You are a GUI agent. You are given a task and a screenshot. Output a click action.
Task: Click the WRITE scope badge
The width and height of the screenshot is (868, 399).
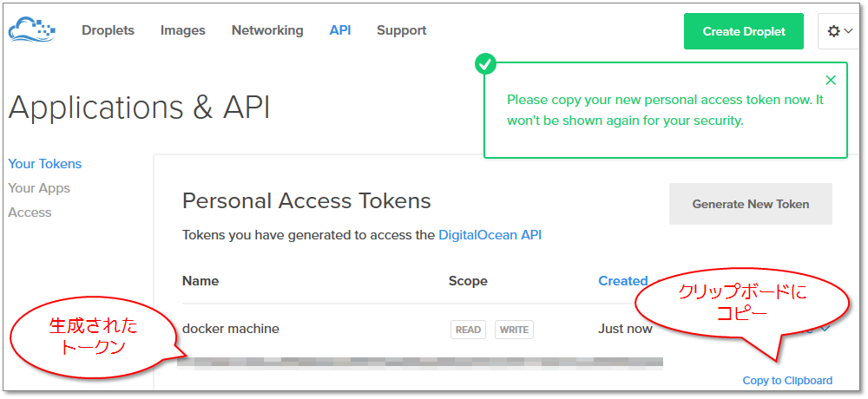[514, 330]
